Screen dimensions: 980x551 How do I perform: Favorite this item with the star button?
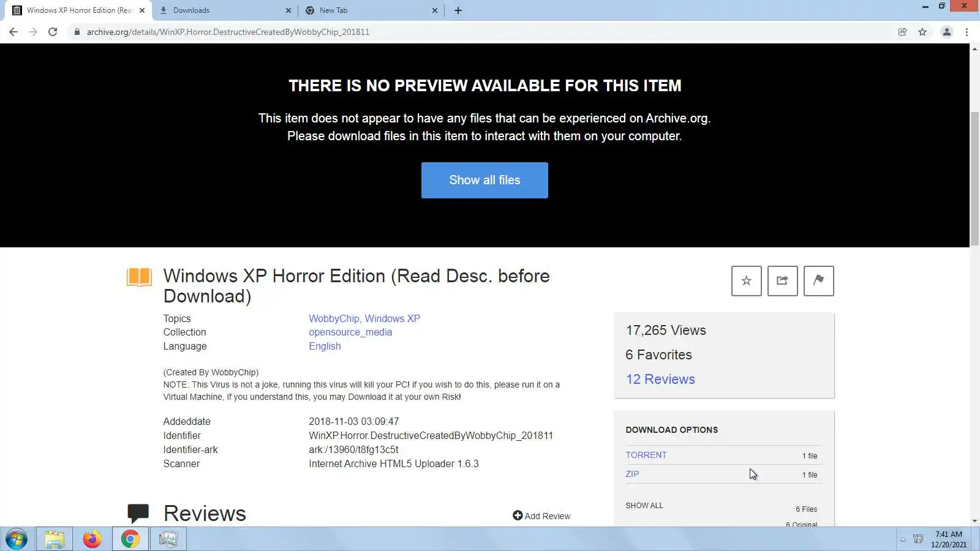point(746,281)
